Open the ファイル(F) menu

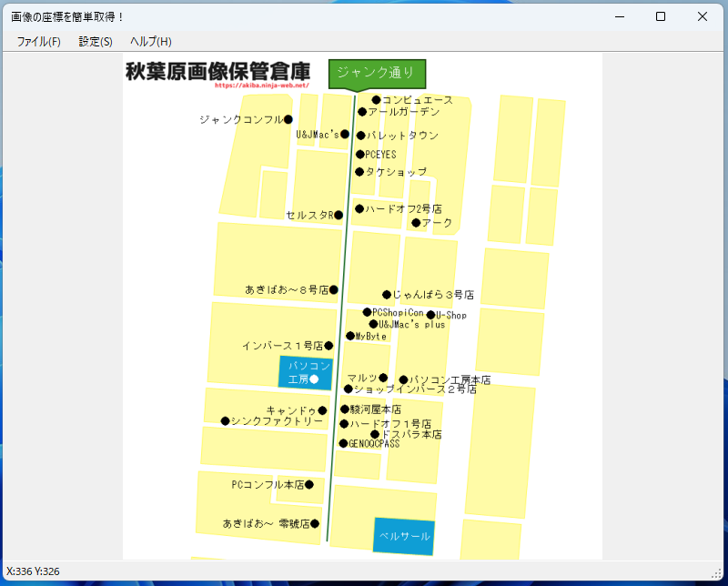pyautogui.click(x=38, y=41)
